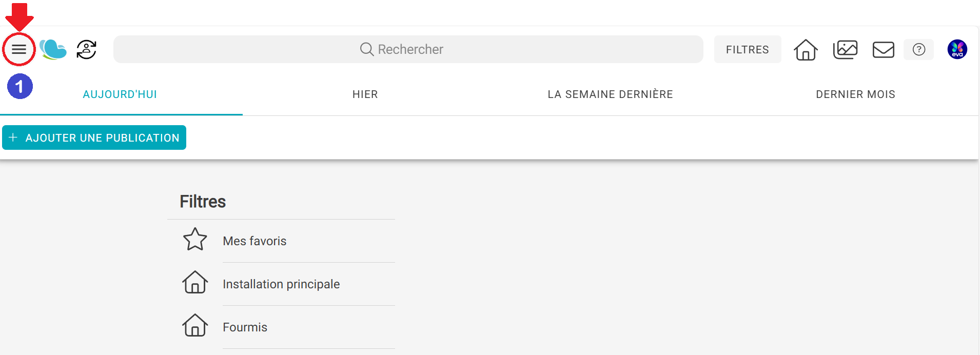
Task: Click the user sync refresh icon
Action: (87, 50)
